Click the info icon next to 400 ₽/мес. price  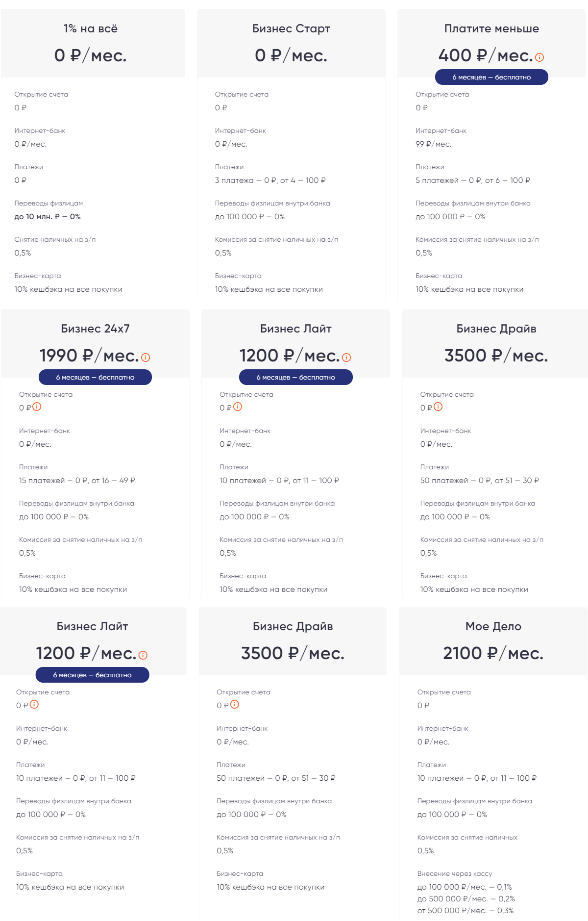click(539, 57)
